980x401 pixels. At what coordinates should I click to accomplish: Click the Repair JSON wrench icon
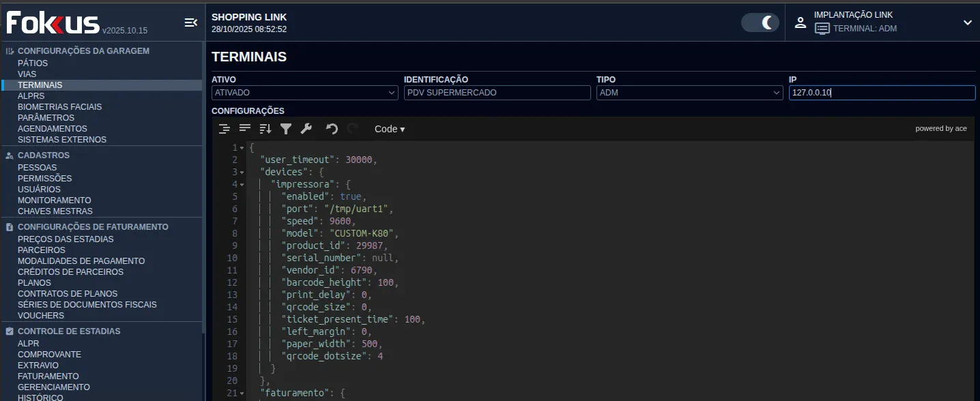pos(306,128)
